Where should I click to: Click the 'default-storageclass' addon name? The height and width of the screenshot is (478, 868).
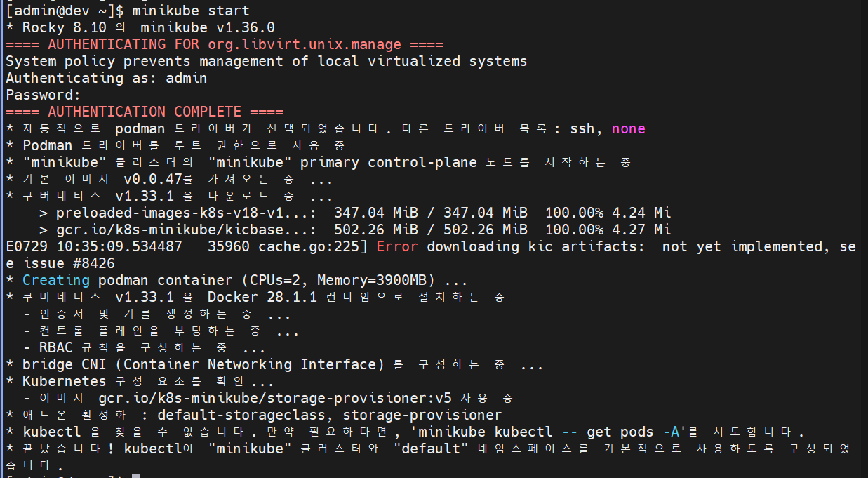coord(241,415)
